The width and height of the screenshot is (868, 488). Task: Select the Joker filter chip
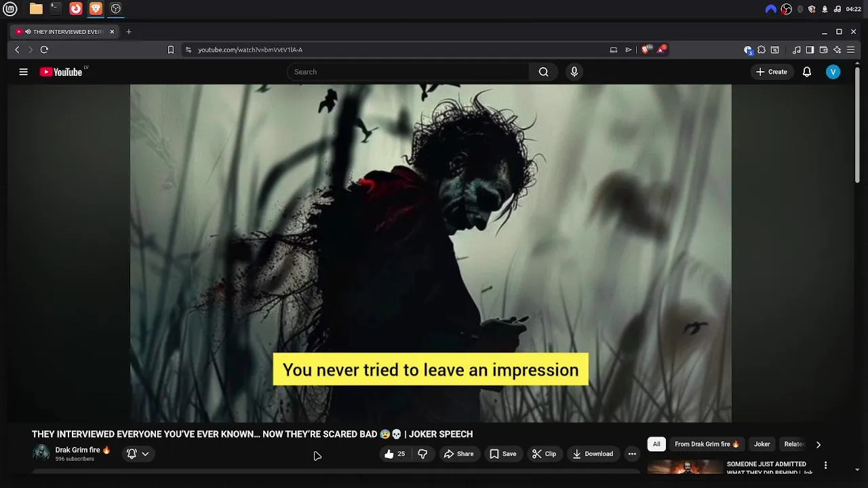point(762,445)
